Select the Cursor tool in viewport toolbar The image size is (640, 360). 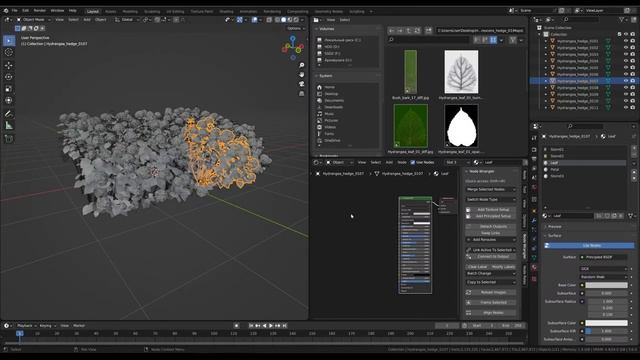point(9,52)
